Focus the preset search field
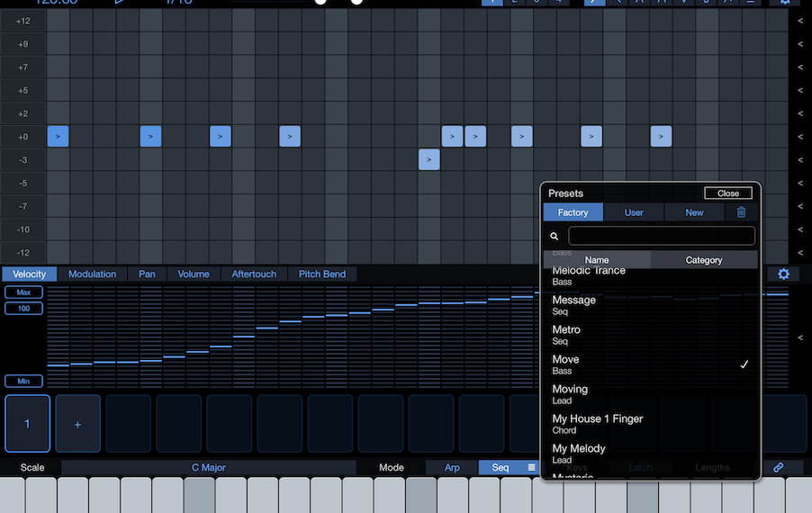Image resolution: width=812 pixels, height=513 pixels. tap(662, 236)
